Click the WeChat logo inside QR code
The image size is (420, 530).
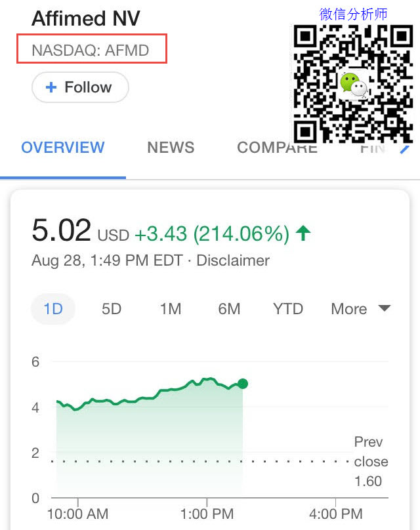tap(353, 84)
